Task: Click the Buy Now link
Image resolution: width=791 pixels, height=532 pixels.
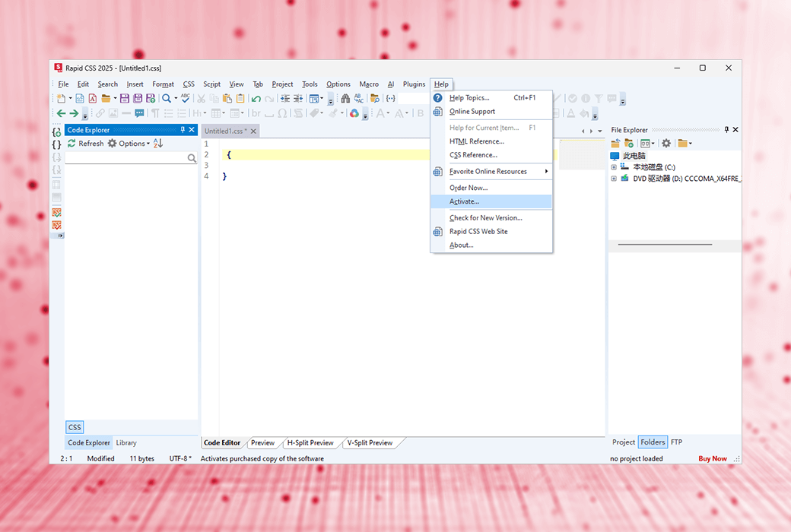Action: click(713, 458)
